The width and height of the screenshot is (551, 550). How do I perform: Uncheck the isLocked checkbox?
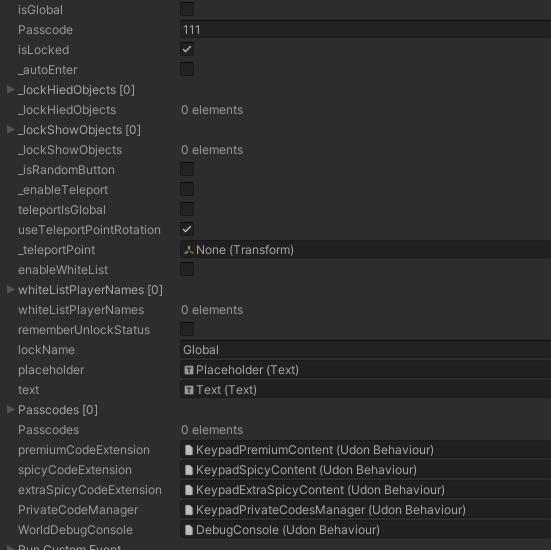click(x=187, y=50)
